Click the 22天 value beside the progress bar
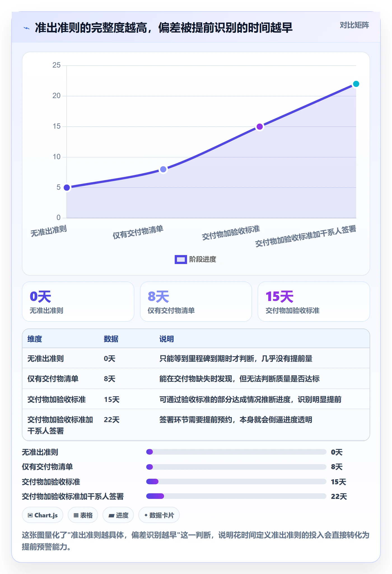Image resolution: width=392 pixels, height=574 pixels. coord(339,496)
